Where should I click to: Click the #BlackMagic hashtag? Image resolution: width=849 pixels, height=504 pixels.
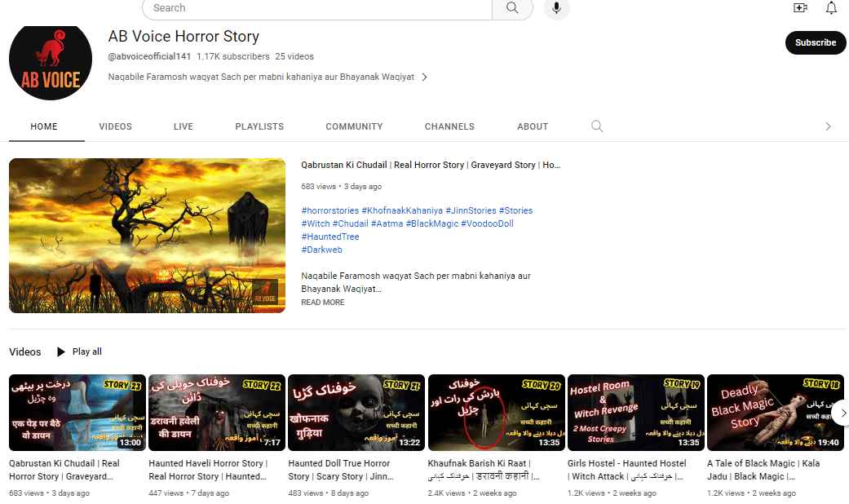tap(432, 223)
